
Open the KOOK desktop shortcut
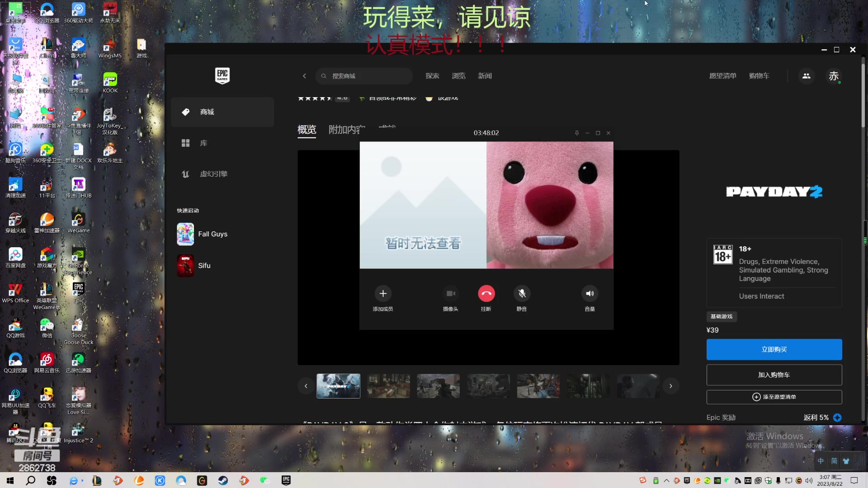pos(110,83)
